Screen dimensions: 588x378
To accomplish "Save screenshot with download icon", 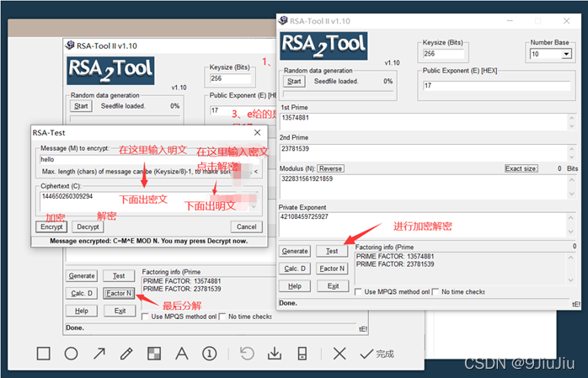I will [275, 354].
